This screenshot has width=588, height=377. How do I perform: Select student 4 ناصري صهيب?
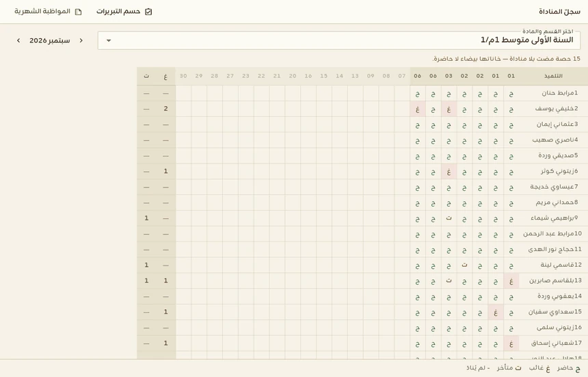[554, 140]
